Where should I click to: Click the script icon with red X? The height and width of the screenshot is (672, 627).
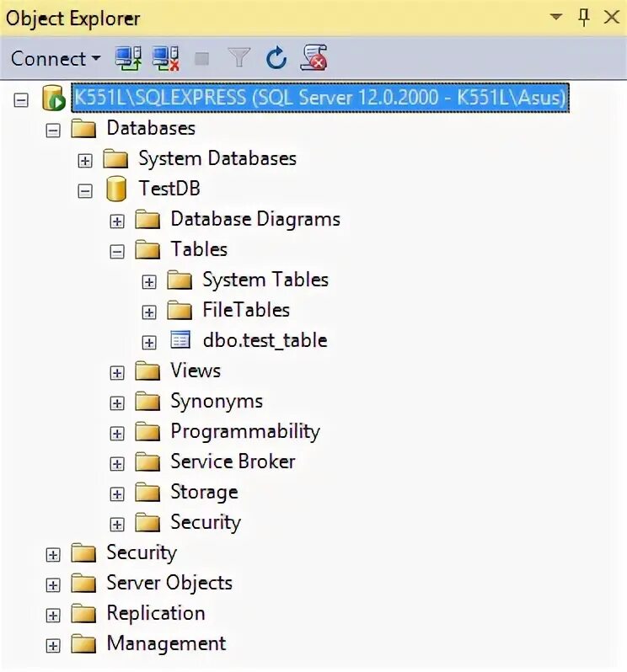click(x=313, y=57)
